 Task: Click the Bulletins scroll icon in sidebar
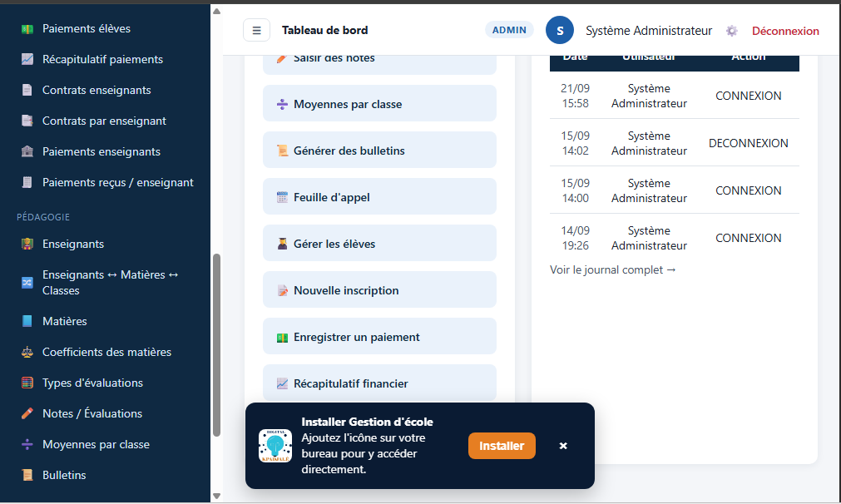click(27, 475)
